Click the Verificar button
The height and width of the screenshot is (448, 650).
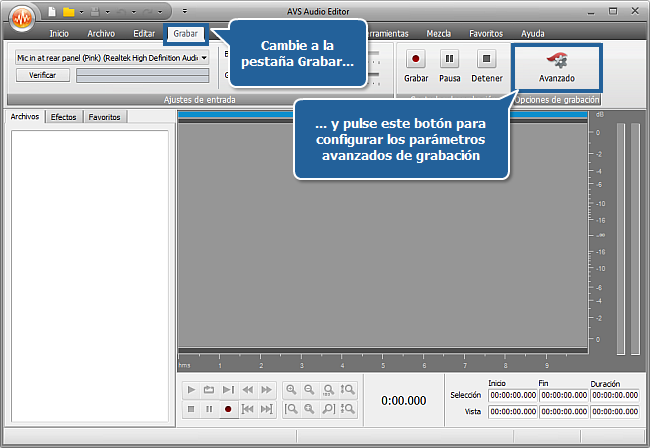[x=43, y=75]
